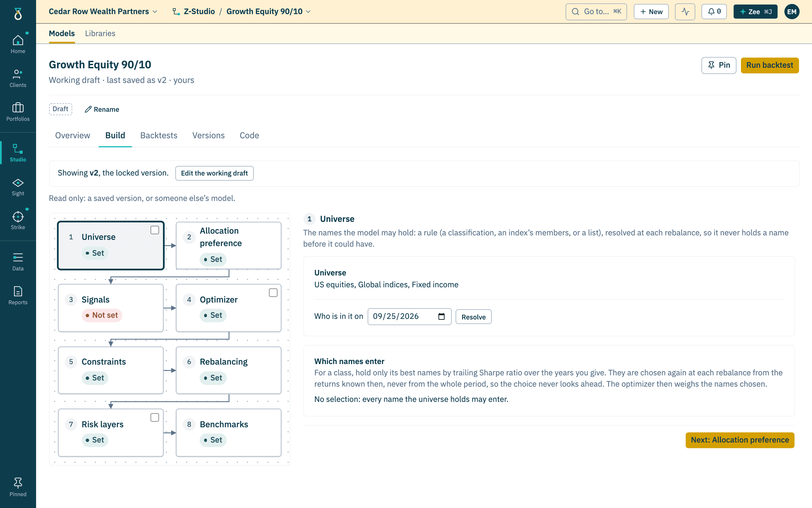Open Reports in the sidebar
The image size is (812, 508).
[x=18, y=296]
